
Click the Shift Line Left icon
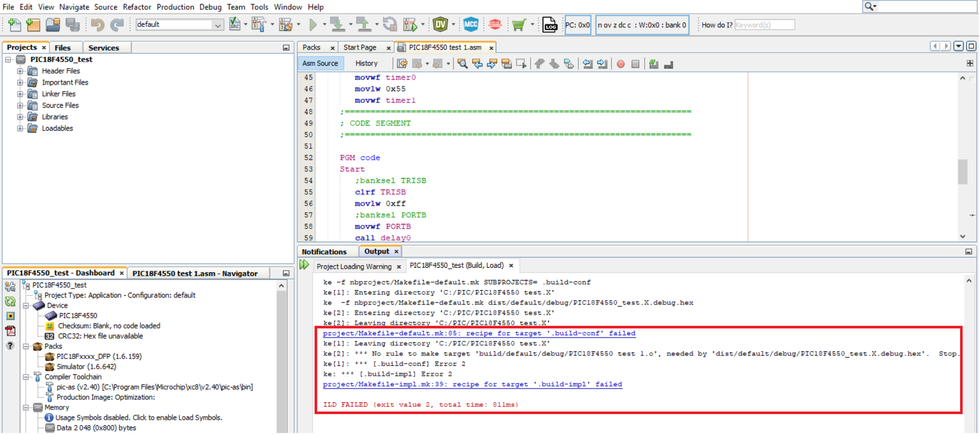(587, 64)
